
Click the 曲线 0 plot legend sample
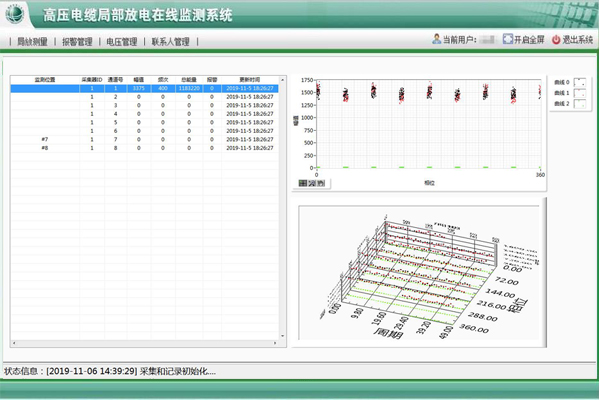coord(578,82)
